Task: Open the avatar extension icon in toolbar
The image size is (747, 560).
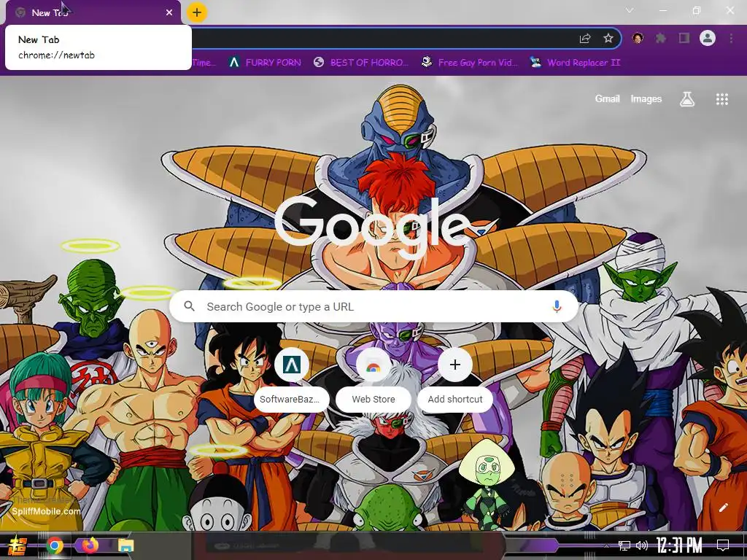Action: [x=638, y=38]
